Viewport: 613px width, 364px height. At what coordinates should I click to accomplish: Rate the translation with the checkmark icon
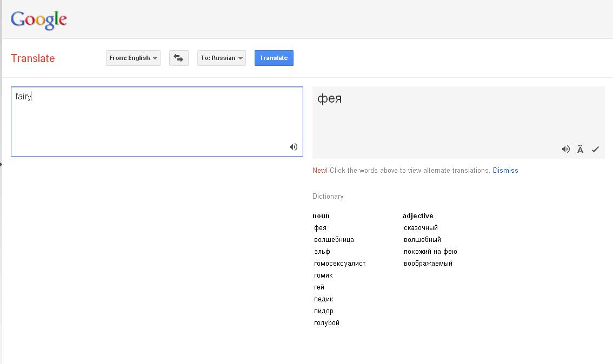[x=595, y=149]
